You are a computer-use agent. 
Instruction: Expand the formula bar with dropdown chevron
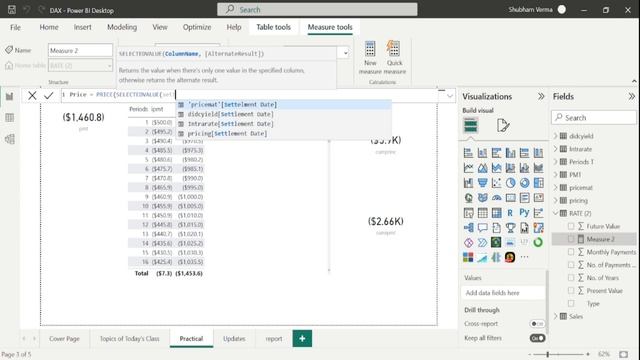[x=449, y=96]
